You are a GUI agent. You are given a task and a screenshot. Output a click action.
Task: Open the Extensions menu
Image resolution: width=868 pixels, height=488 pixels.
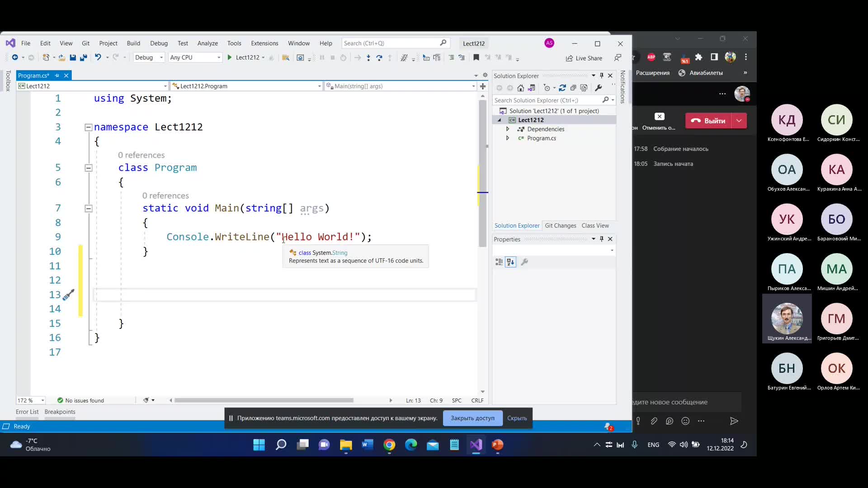(x=264, y=43)
